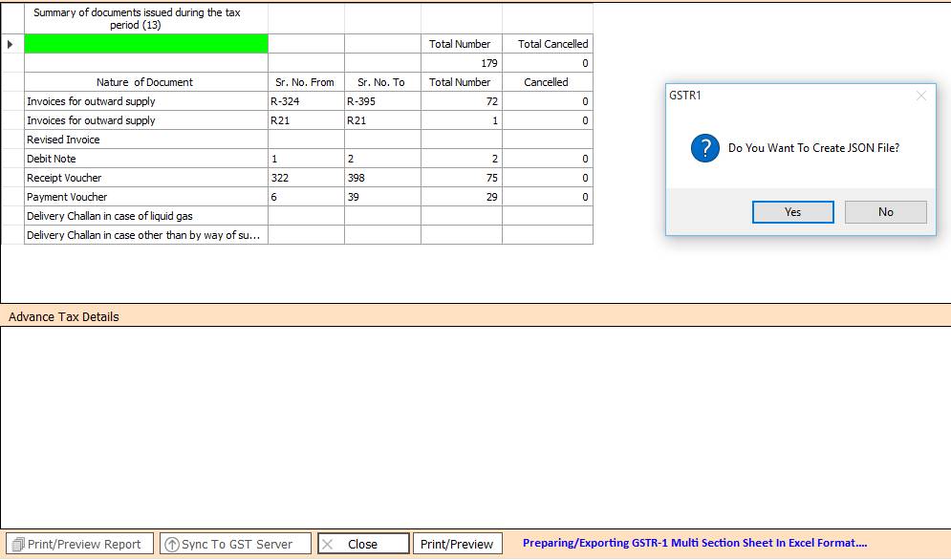Click Yes to create JSON file
Viewport: 951px width, 560px height.
[x=792, y=212]
